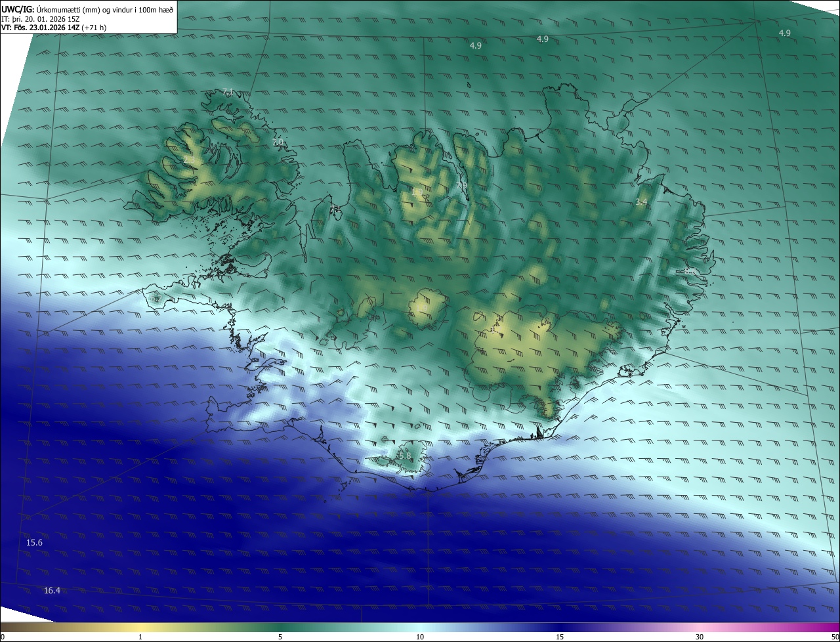Pick the navy color above the 15 tick

(560, 627)
